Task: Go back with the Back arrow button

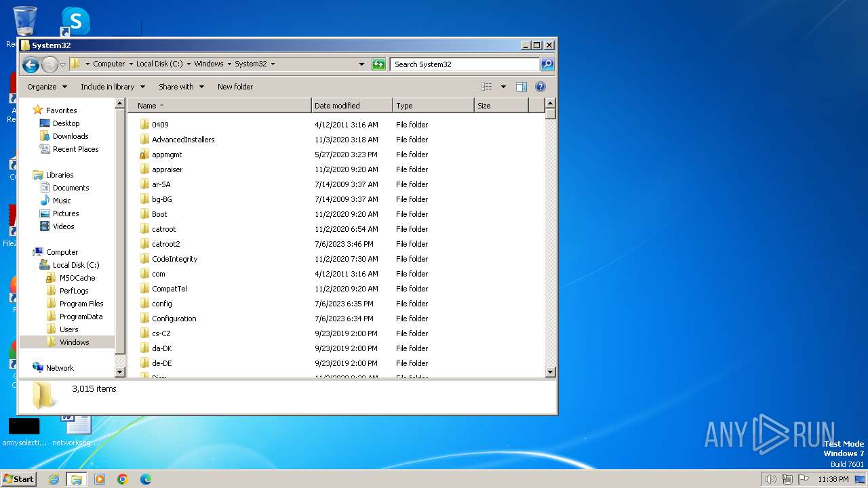Action: pyautogui.click(x=31, y=64)
